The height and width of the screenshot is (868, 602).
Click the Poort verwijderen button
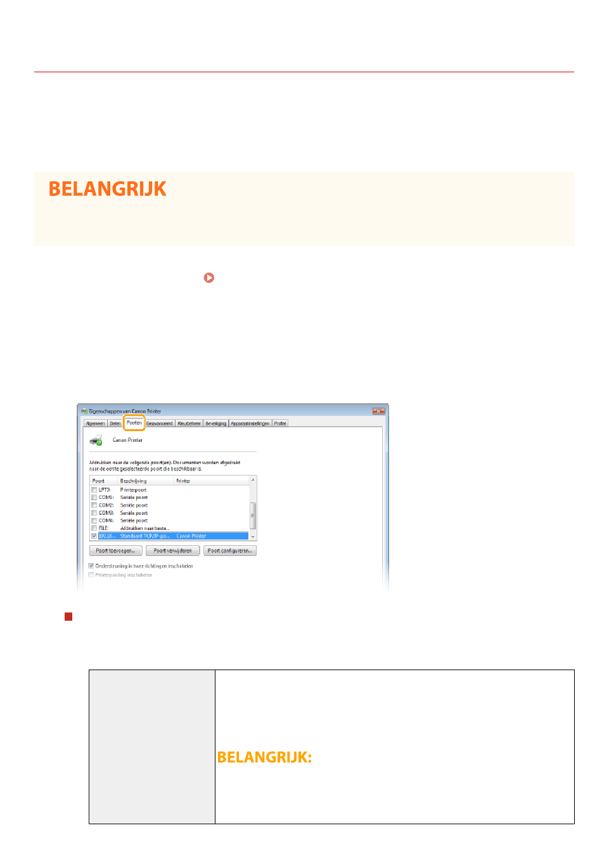(x=173, y=551)
